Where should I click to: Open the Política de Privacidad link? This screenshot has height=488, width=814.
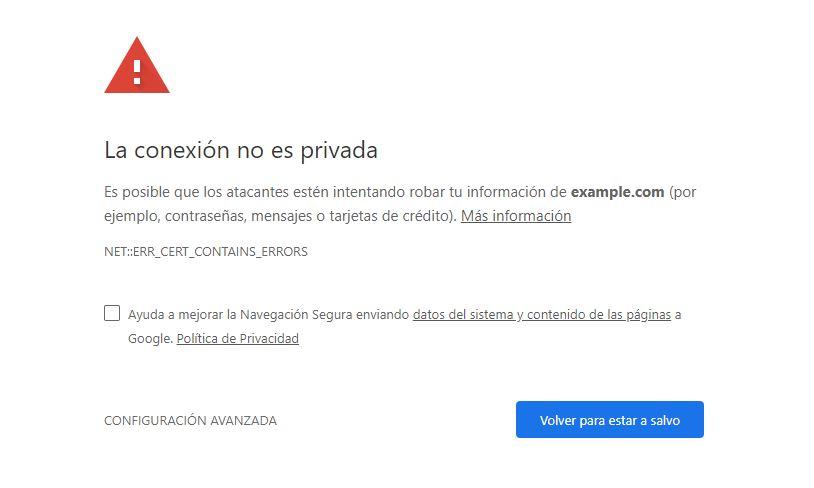(238, 338)
